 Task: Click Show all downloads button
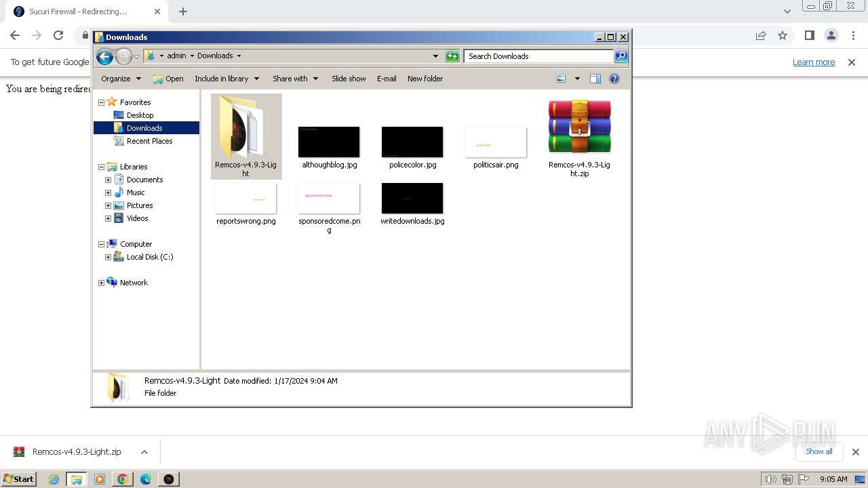[x=819, y=451]
